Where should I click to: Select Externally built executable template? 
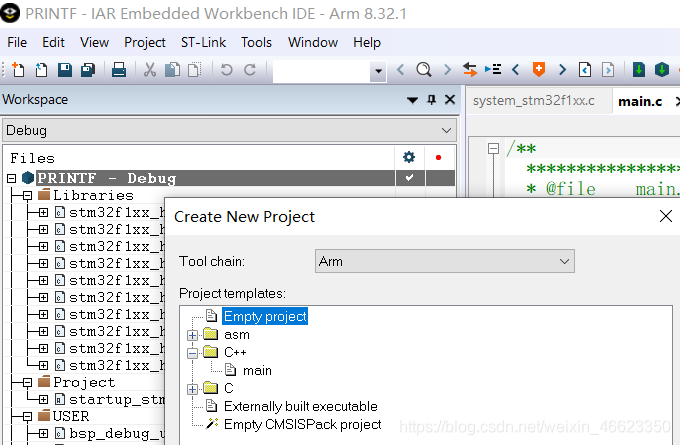click(301, 406)
